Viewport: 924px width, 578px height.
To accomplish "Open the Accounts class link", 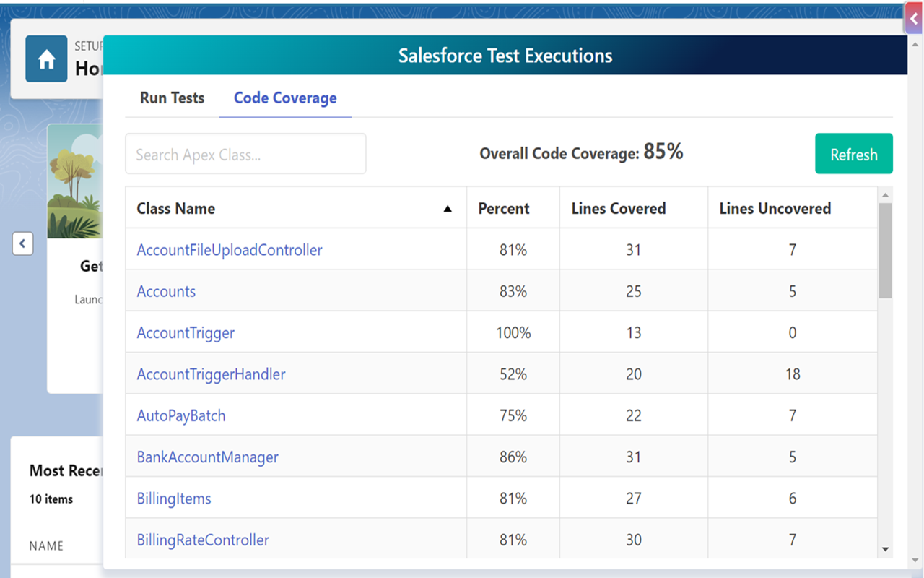I will [166, 291].
